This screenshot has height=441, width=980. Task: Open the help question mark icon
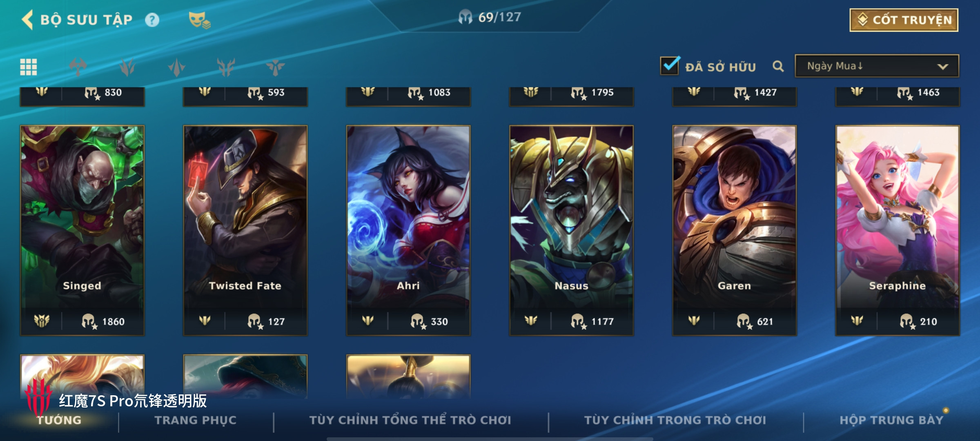pyautogui.click(x=152, y=20)
